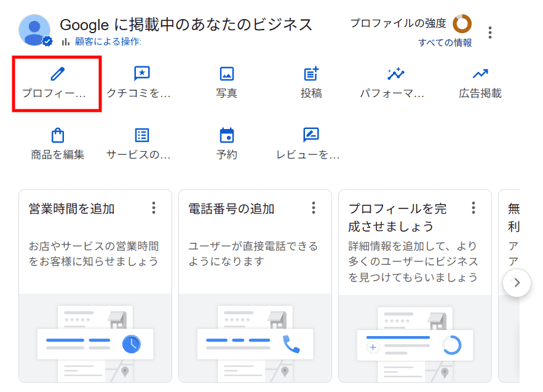Click Google に掲載中のあなたのビジネス heading
The height and width of the screenshot is (392, 543).
pyautogui.click(x=186, y=25)
